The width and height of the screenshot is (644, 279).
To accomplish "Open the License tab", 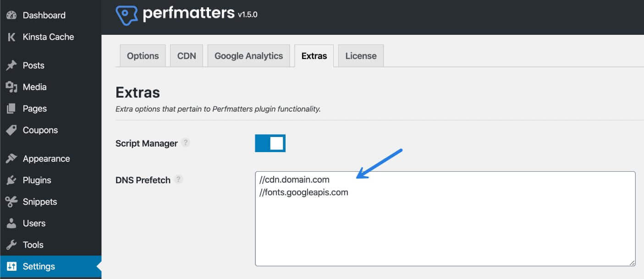I will (x=360, y=55).
